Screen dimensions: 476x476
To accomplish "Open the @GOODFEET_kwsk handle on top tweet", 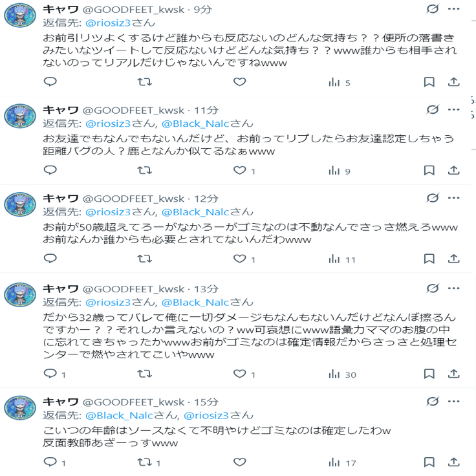I will tap(135, 9).
